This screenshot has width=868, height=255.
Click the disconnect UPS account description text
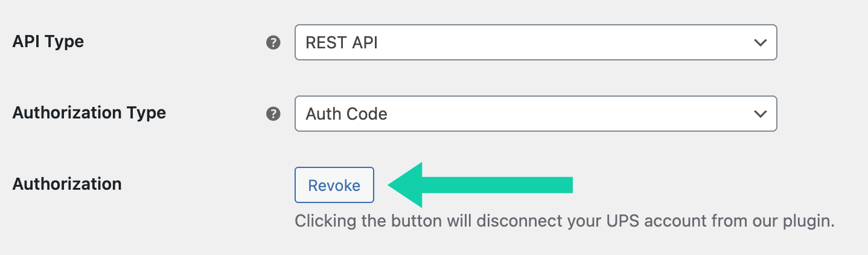click(x=564, y=221)
